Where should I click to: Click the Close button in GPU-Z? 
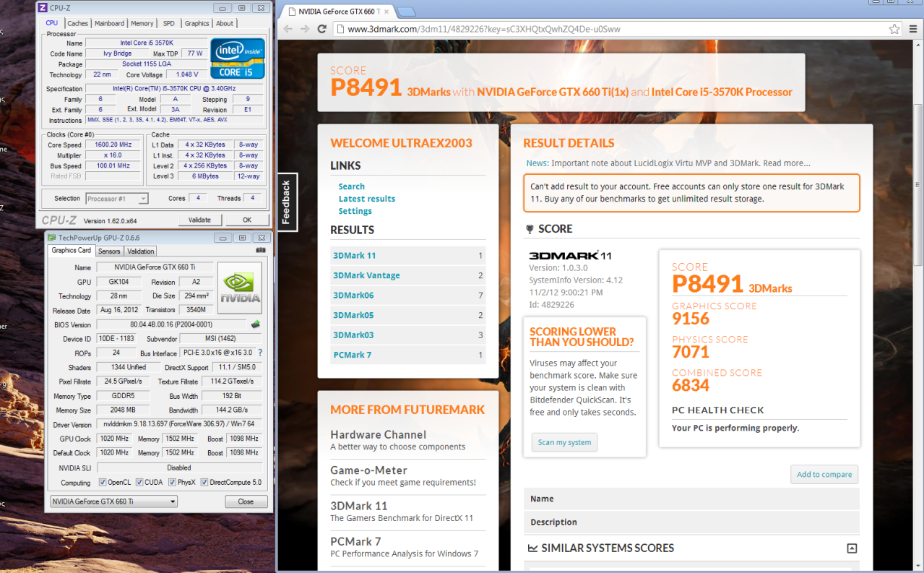tap(246, 501)
